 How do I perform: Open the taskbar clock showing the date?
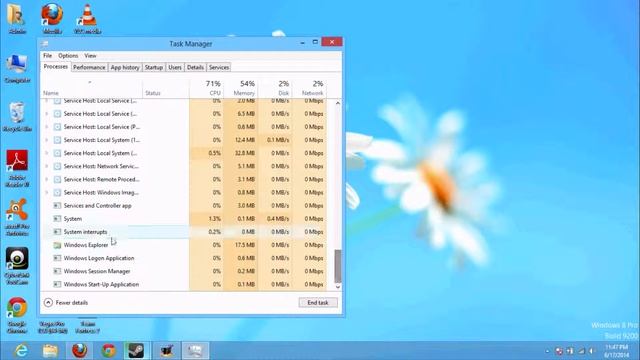tap(617, 351)
